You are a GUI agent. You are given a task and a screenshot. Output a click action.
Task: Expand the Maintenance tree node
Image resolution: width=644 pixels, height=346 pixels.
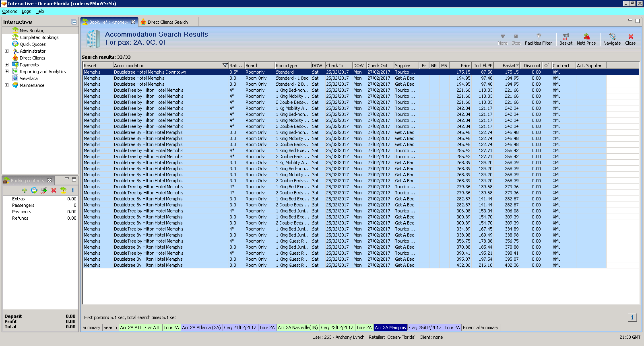[x=6, y=85]
